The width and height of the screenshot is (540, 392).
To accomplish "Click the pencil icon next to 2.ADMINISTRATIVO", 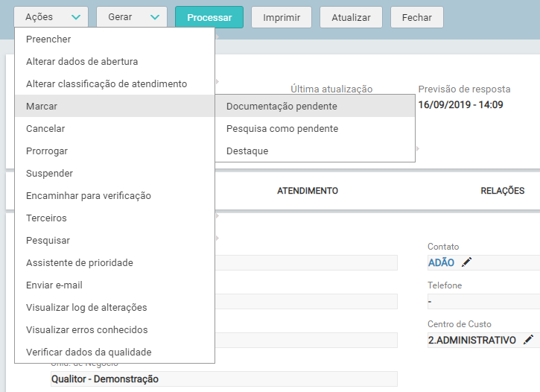I will click(528, 340).
